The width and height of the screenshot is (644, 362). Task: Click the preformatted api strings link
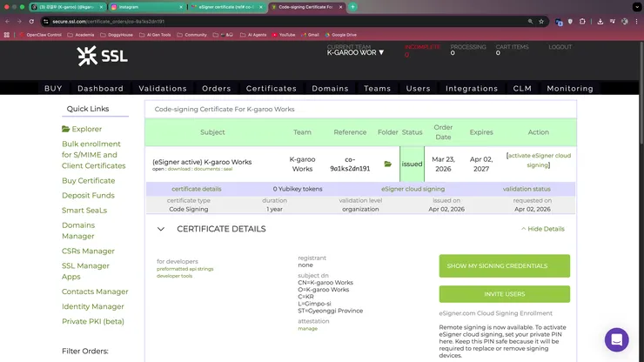(184, 268)
